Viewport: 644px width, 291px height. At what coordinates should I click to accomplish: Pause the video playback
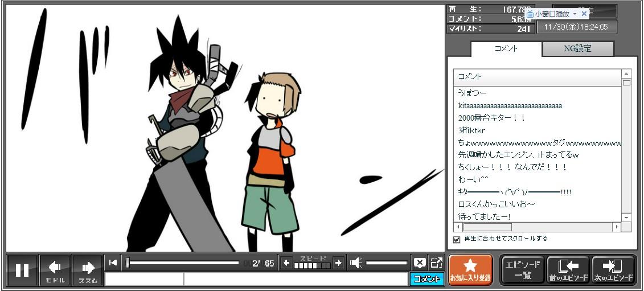[22, 270]
